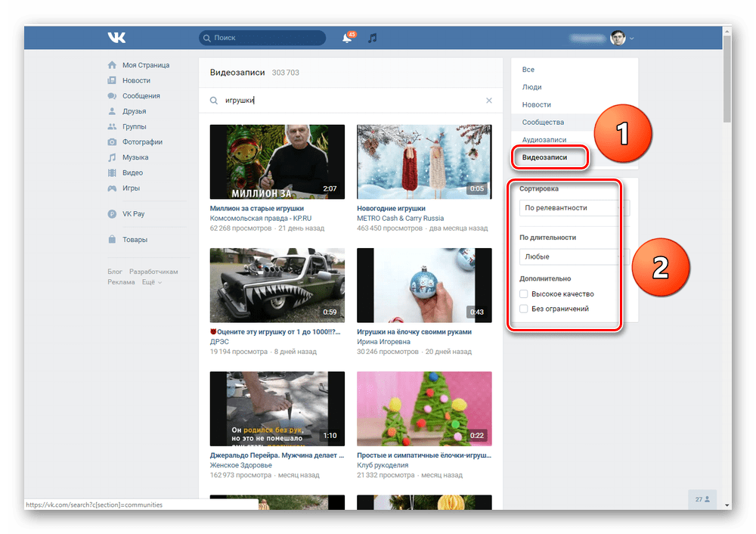The height and width of the screenshot is (534, 756).
Task: Click the 303 703 video results count
Action: pos(286,73)
